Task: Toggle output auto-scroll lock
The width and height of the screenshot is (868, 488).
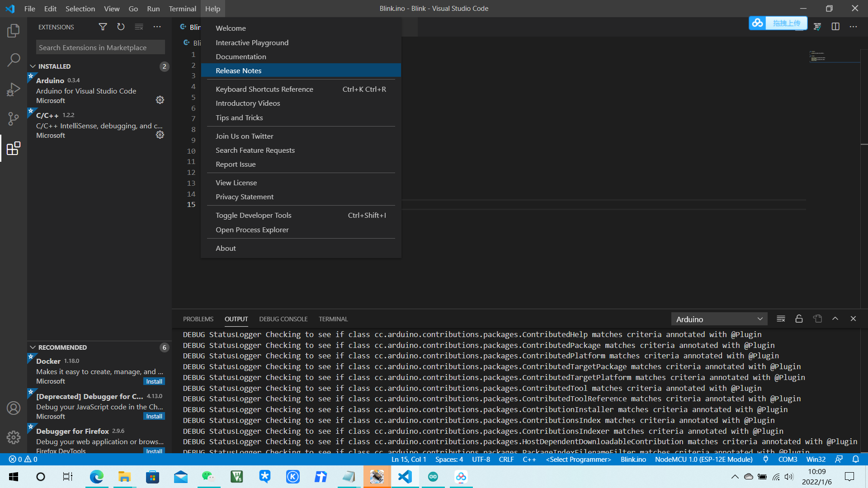Action: 799,319
